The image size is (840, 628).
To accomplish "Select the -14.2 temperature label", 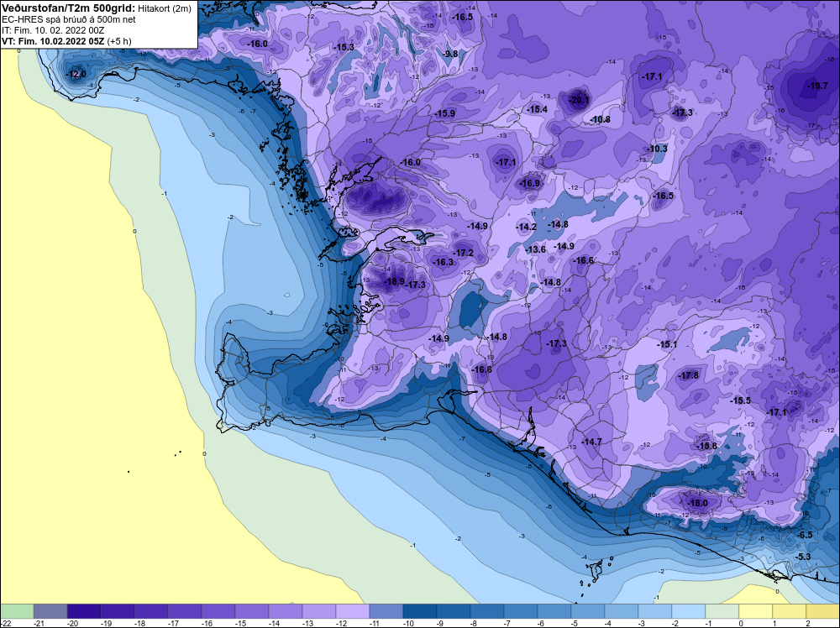I will click(x=526, y=227).
